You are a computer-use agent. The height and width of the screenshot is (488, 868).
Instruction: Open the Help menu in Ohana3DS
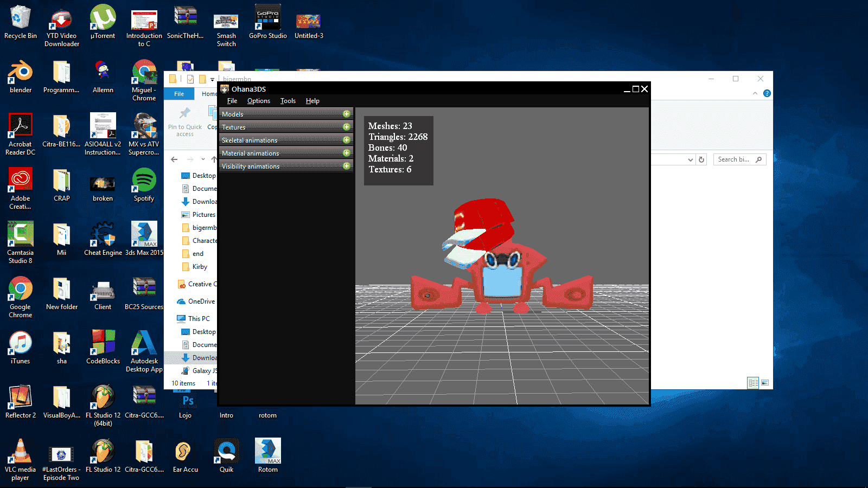(312, 101)
